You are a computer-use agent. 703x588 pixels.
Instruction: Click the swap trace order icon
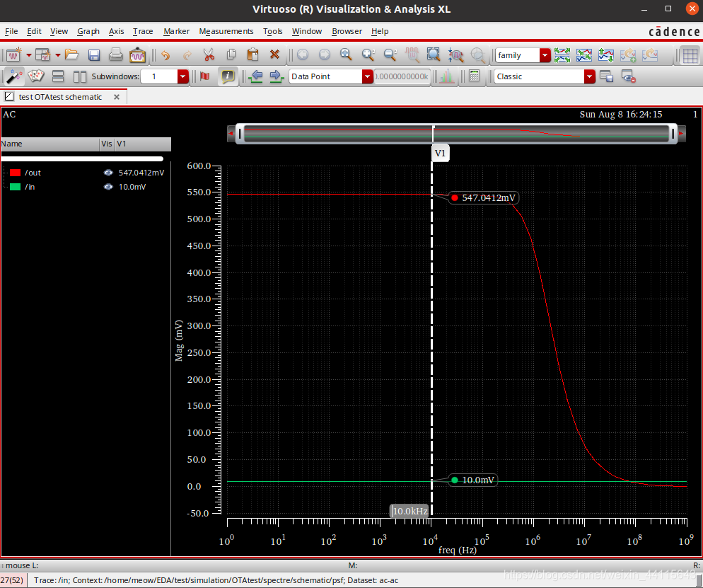(x=606, y=54)
